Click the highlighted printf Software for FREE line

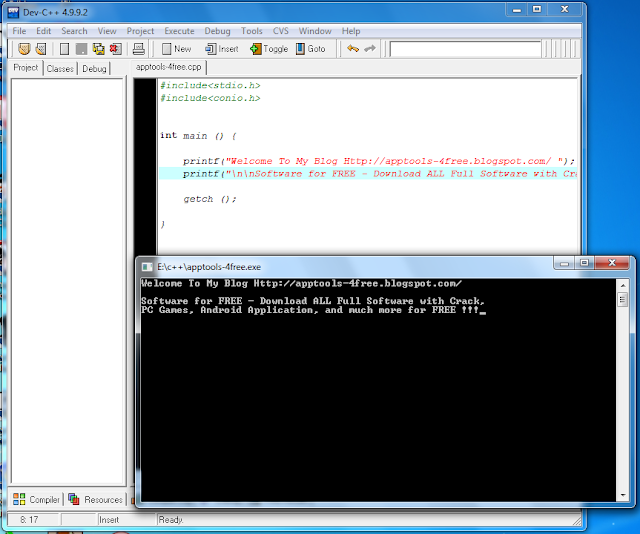pos(368,174)
